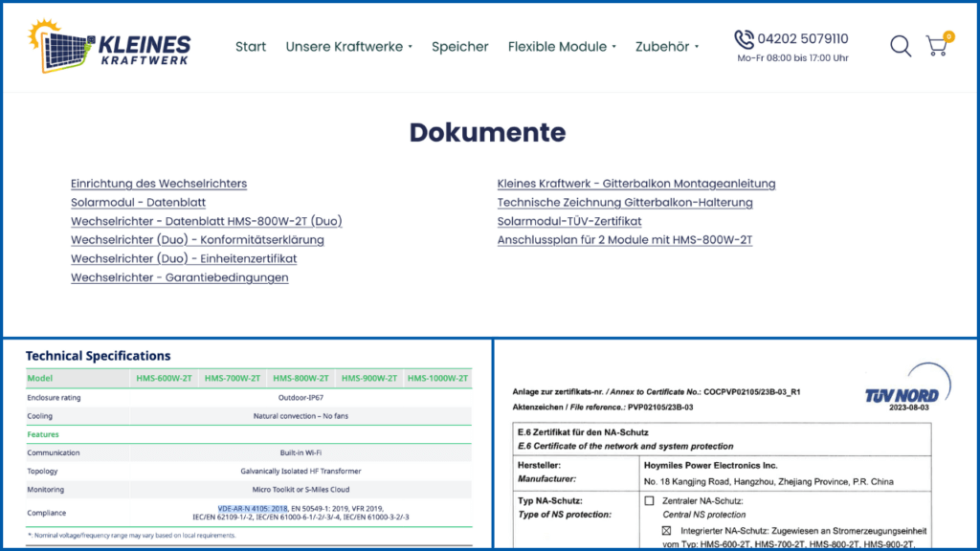Open the Speicher section

(460, 46)
